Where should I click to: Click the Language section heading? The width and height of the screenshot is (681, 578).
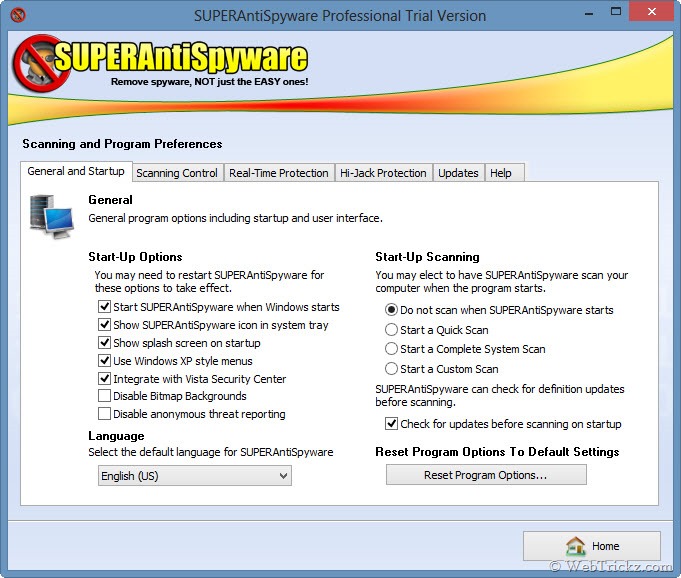116,436
